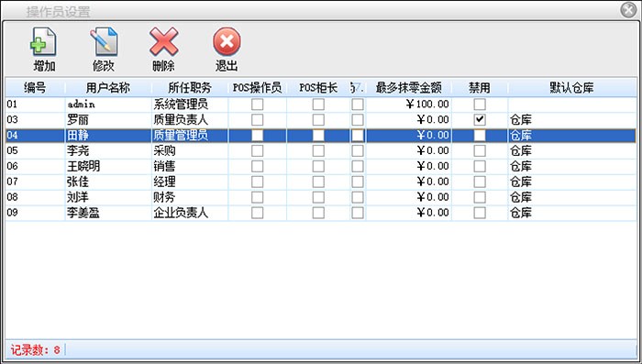642x364 pixels.
Task: Click the 质量负责人 job cell
Action: coord(190,120)
